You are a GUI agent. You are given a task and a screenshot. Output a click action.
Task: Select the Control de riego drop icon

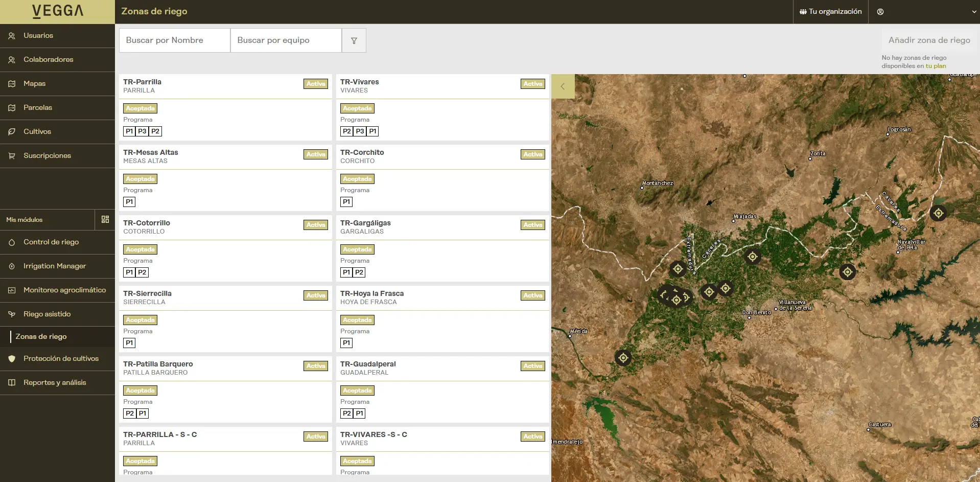(x=12, y=242)
